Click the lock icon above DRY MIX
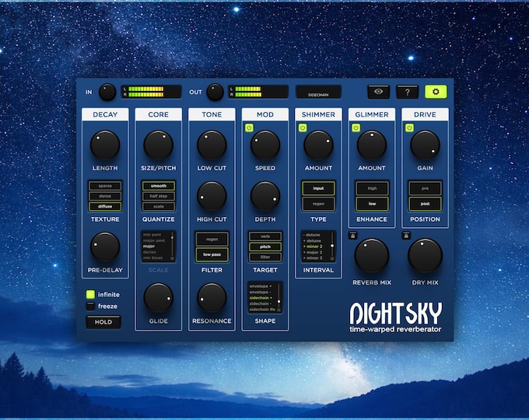Viewport: 529px width, 420px height. coord(406,236)
